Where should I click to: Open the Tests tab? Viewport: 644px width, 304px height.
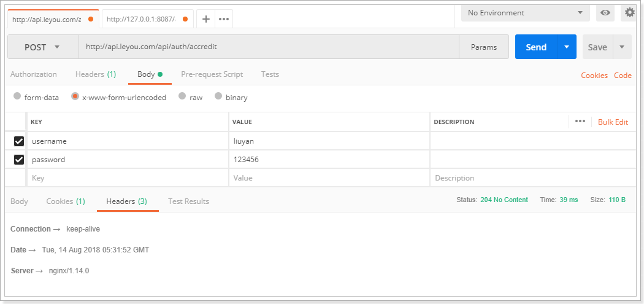[270, 74]
